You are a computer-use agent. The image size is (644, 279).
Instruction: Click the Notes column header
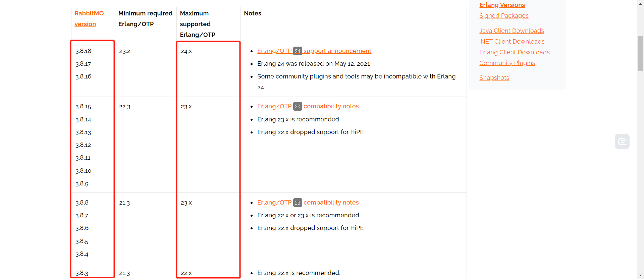253,13
